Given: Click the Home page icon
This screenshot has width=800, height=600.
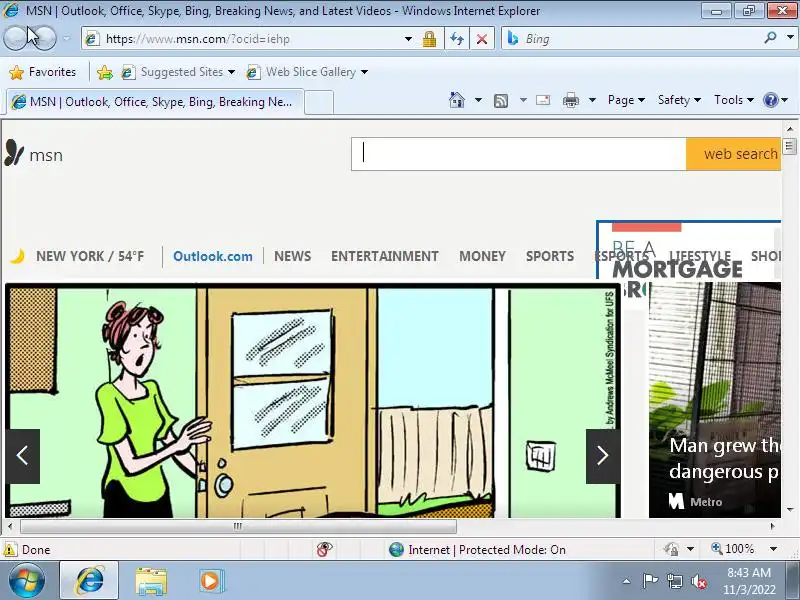Looking at the screenshot, I should coord(457,100).
